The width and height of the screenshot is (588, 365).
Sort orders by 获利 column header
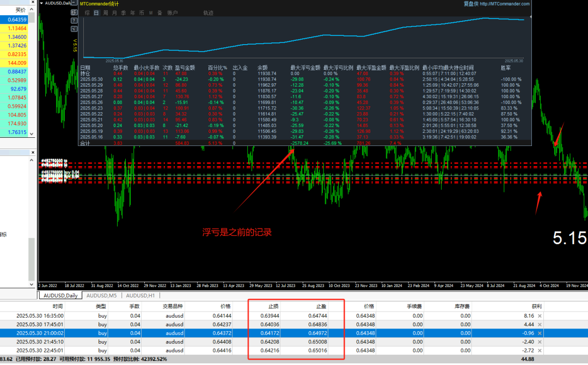pos(536,307)
